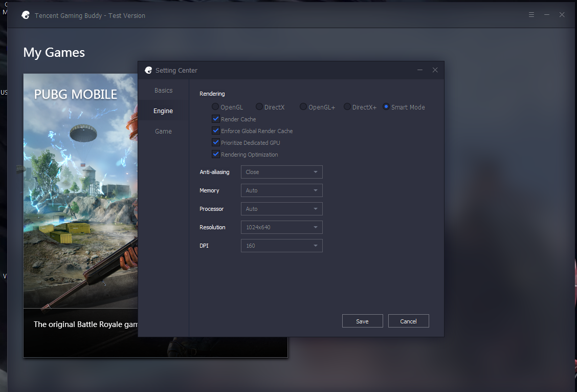
Task: Select the OpenGL rendering option
Action: (215, 107)
